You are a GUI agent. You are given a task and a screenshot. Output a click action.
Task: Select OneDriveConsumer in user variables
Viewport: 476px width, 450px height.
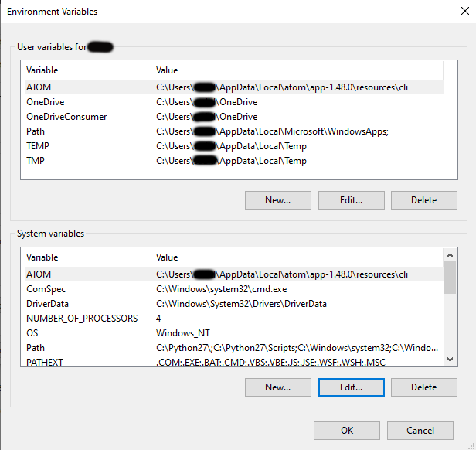coord(66,117)
